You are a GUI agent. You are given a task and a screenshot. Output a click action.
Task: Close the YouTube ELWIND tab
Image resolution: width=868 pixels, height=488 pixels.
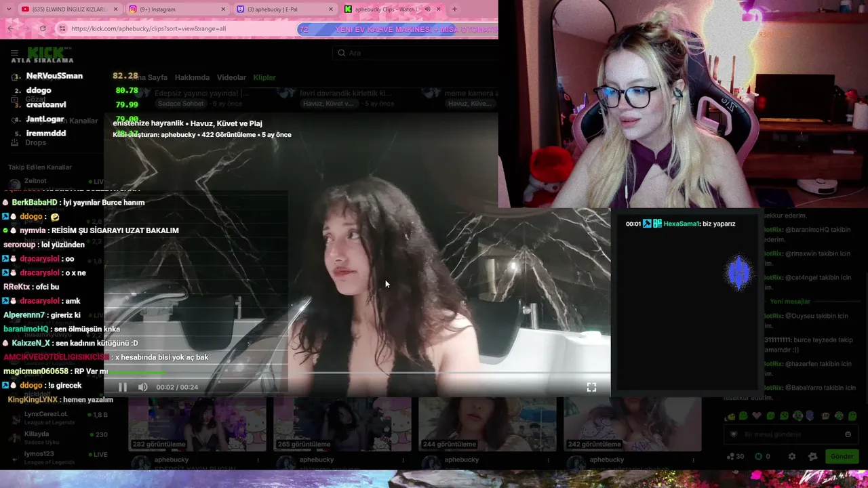click(x=115, y=9)
